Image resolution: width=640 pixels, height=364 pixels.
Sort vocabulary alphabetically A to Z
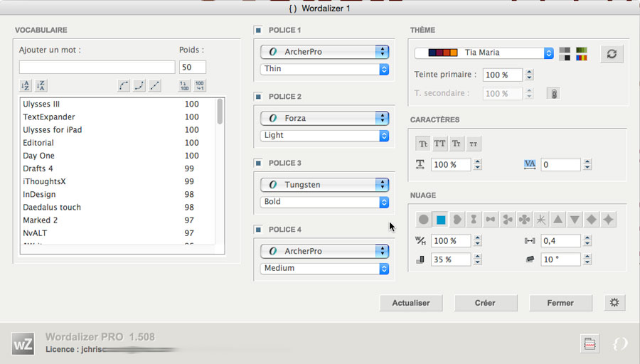coord(26,85)
